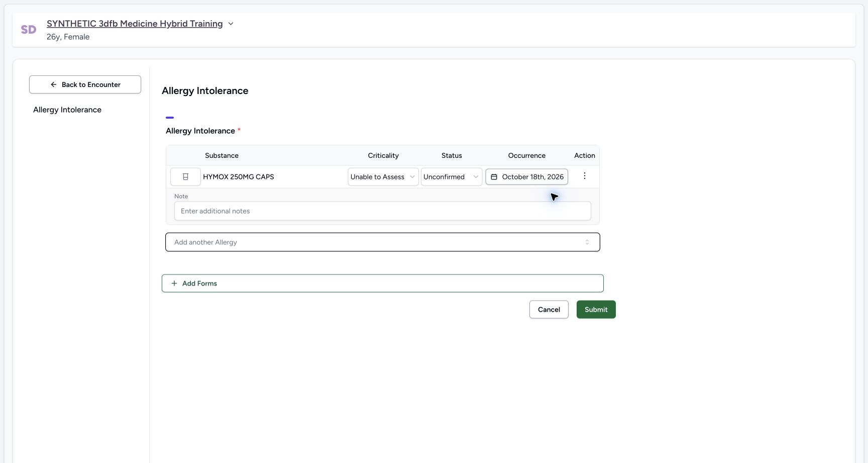Click the HYMOX 250MG CAPS substance text

pyautogui.click(x=239, y=177)
